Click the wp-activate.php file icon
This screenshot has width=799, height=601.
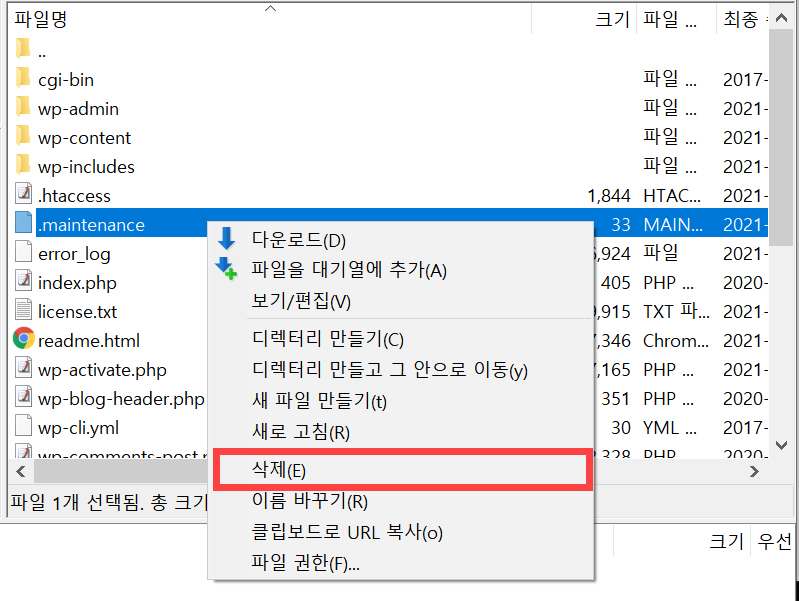(23, 368)
